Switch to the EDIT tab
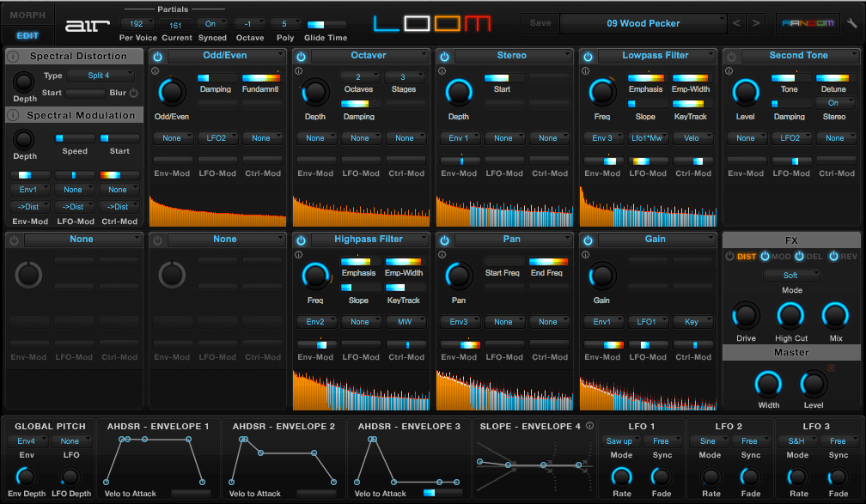 [x=27, y=35]
